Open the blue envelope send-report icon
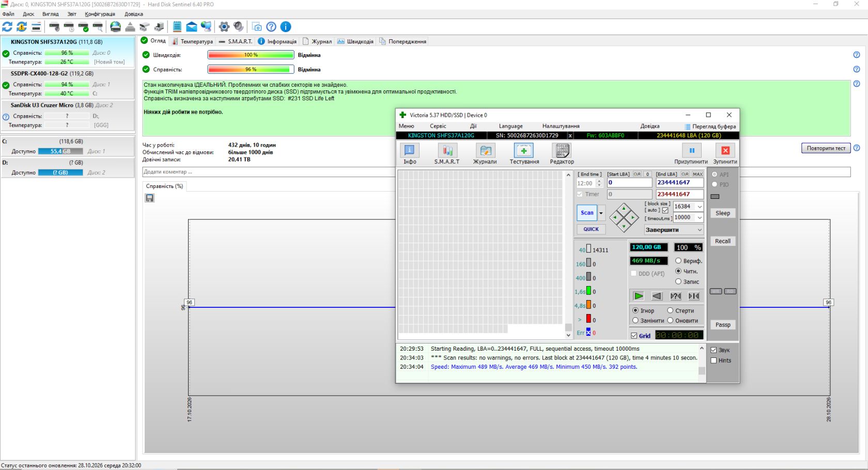The image size is (868, 470). pyautogui.click(x=192, y=27)
